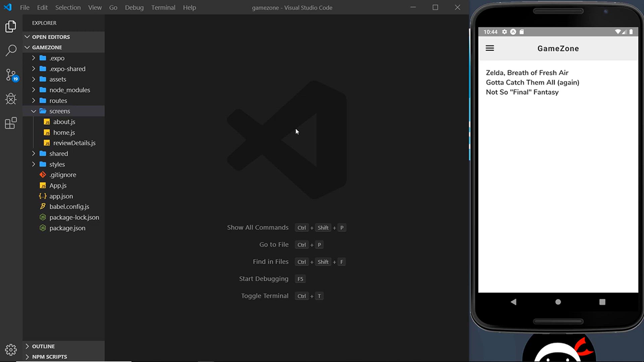Tap the settings gear in phone status bar

tap(504, 32)
